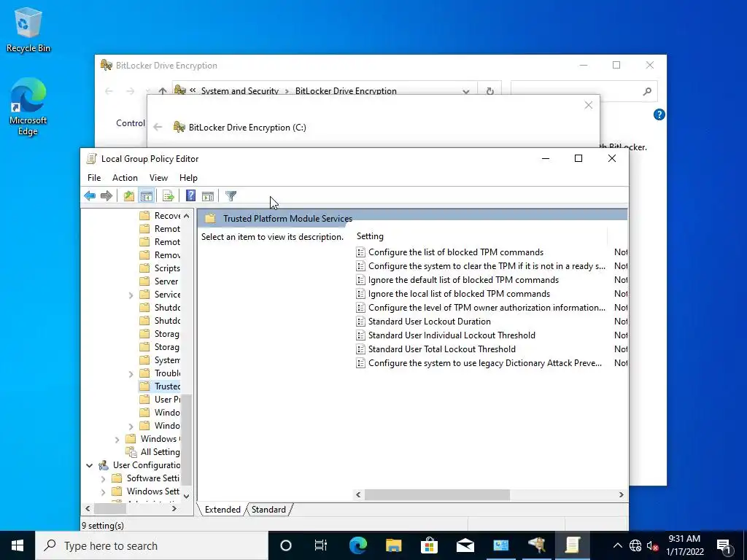Open the Help menu
The height and width of the screenshot is (560, 747).
coord(188,178)
